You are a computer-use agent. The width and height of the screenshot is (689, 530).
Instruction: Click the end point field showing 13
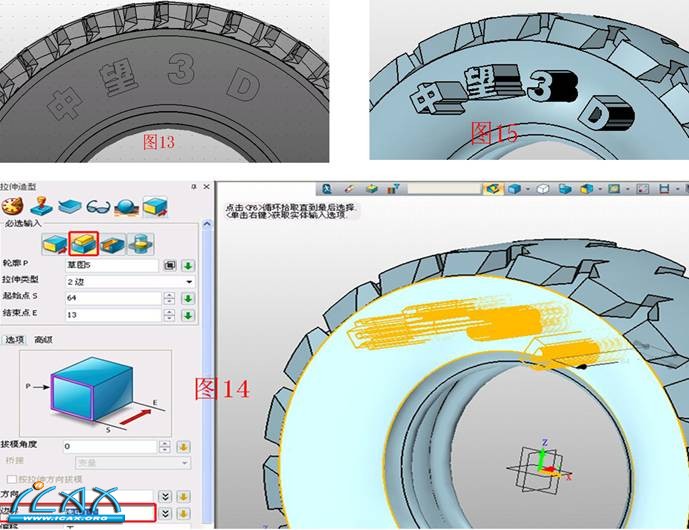coord(114,315)
